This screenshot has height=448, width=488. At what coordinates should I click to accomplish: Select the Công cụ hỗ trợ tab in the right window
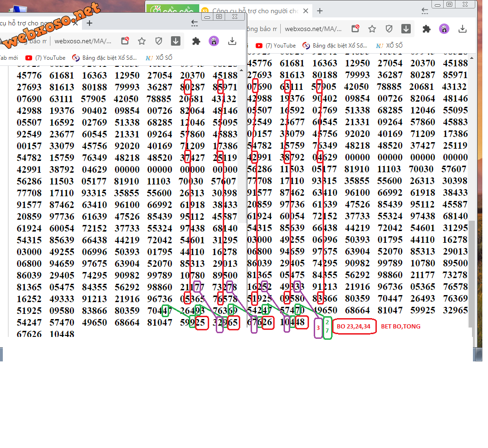pyautogui.click(x=255, y=11)
